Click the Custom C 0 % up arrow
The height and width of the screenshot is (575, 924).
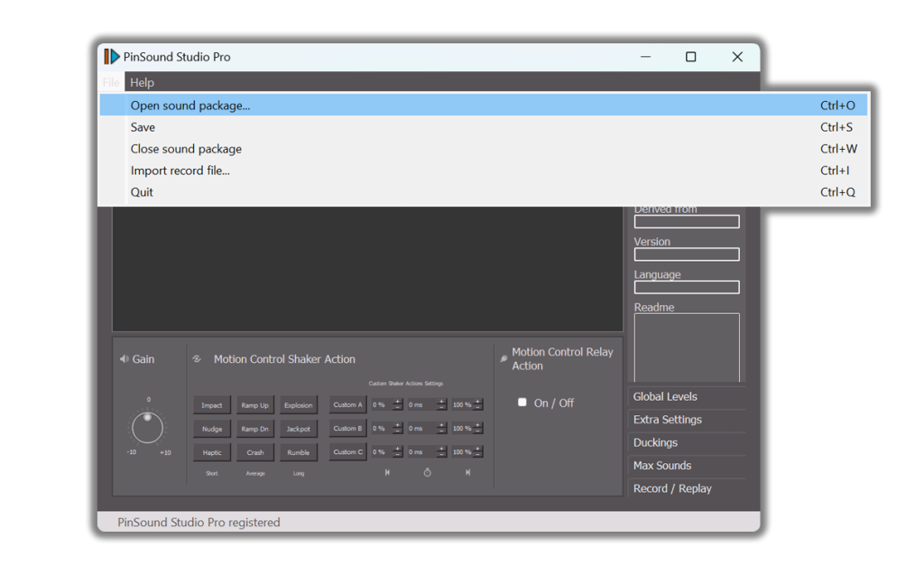(x=398, y=450)
